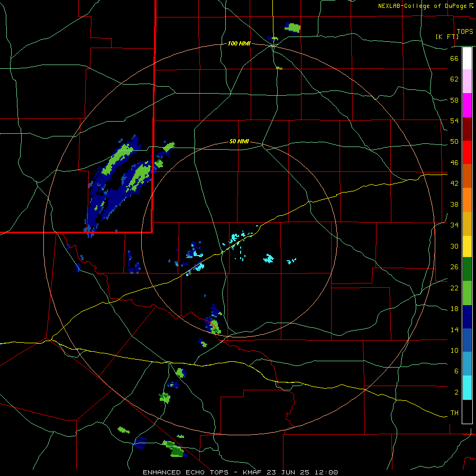Screen dimensions: 476x476
Task: Click the dark orange legend swatch
Action: 467,176
